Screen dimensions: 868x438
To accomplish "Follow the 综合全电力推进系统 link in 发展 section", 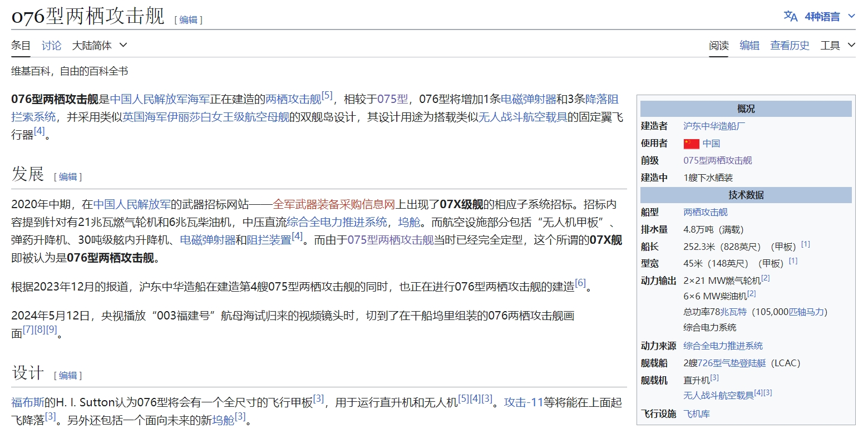I will (x=337, y=223).
